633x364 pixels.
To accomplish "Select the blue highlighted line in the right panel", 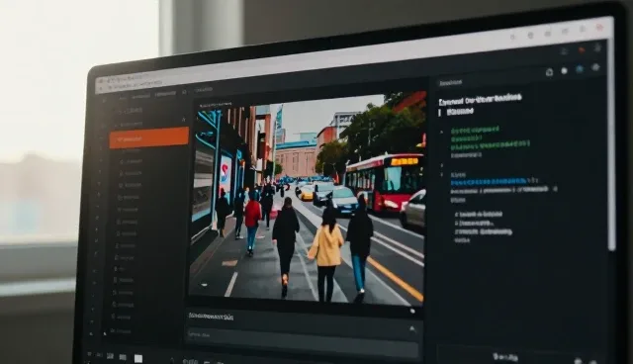I will click(489, 182).
